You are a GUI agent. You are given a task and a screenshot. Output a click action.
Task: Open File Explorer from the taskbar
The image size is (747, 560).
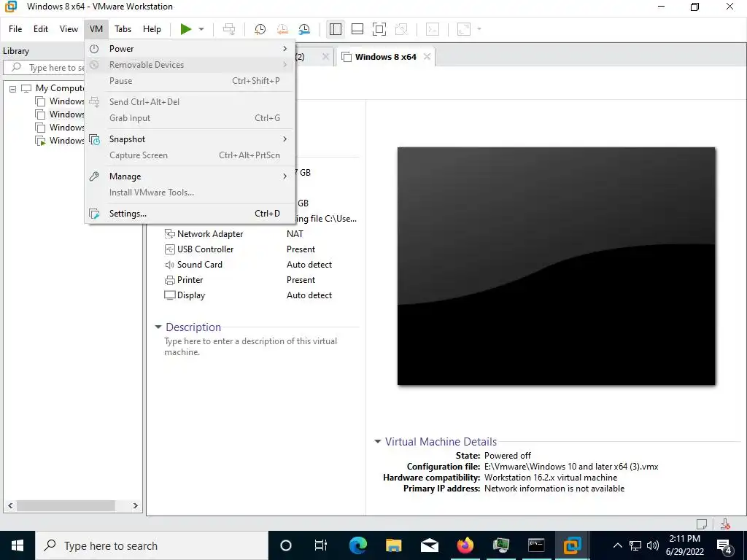(x=393, y=545)
